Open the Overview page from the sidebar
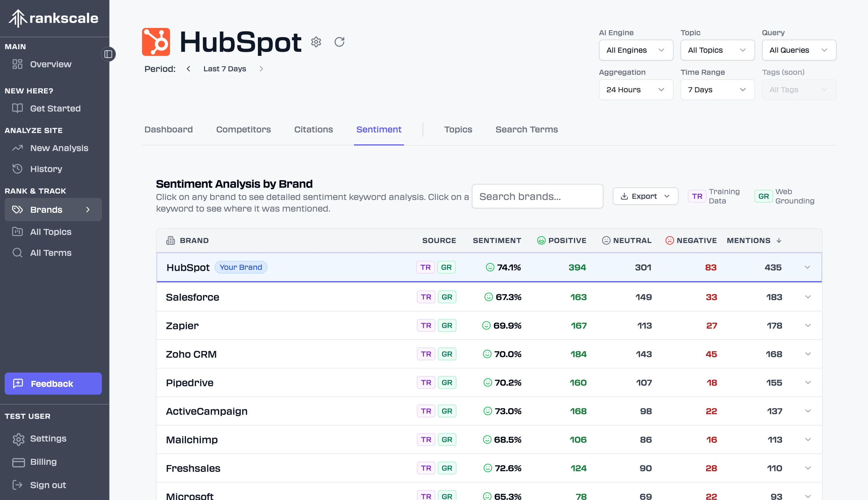 [x=50, y=64]
